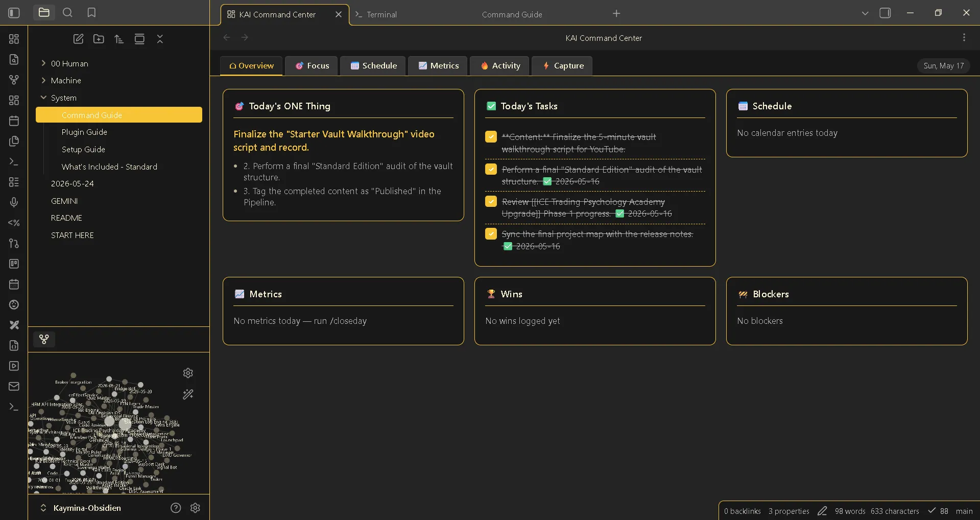The width and height of the screenshot is (980, 520).
Task: Add a new tab with plus
Action: tap(616, 13)
